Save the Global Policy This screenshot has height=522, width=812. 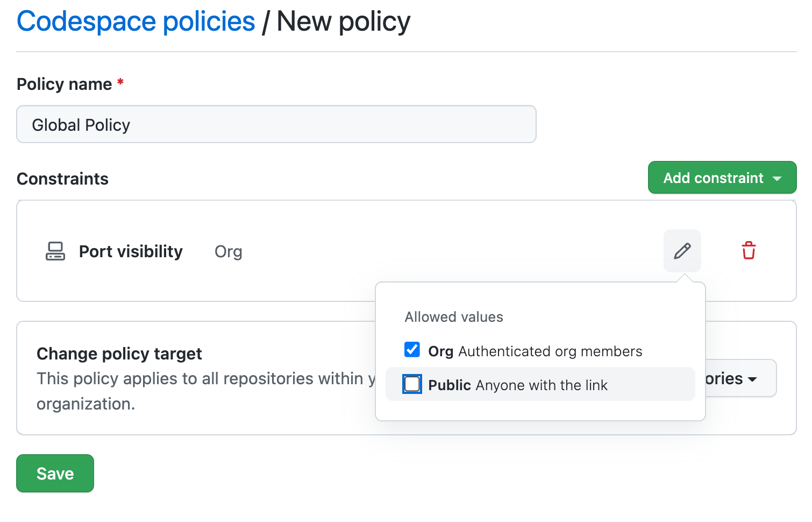(55, 473)
